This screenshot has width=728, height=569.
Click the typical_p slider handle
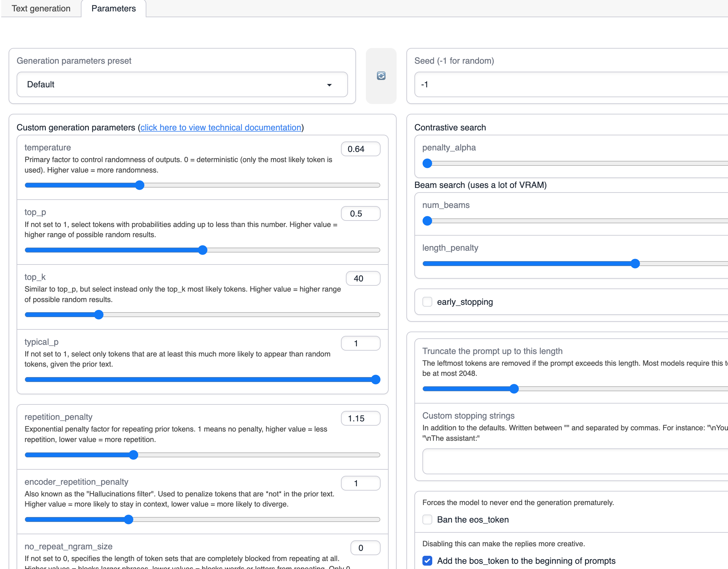coord(376,379)
